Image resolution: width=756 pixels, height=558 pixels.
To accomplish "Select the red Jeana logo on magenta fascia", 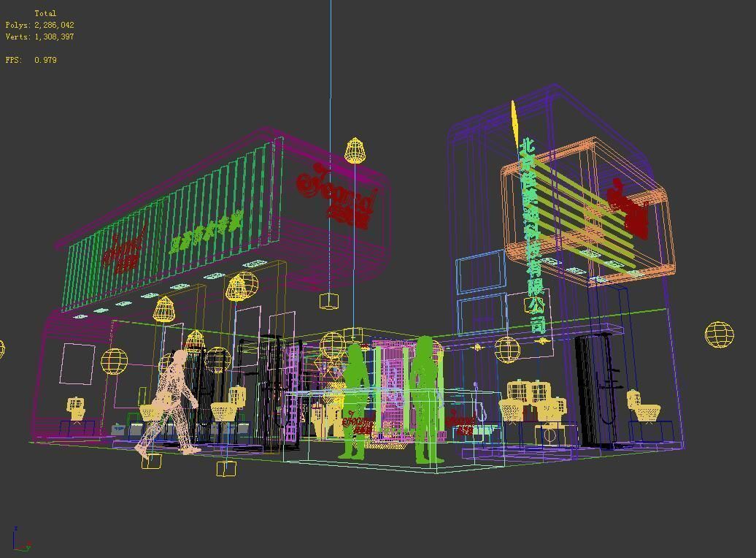I will pos(336,196).
